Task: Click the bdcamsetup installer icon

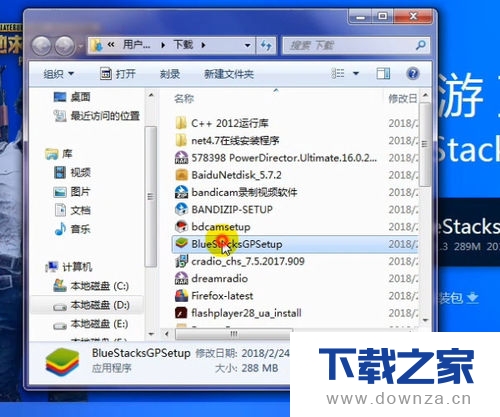Action: click(x=181, y=227)
